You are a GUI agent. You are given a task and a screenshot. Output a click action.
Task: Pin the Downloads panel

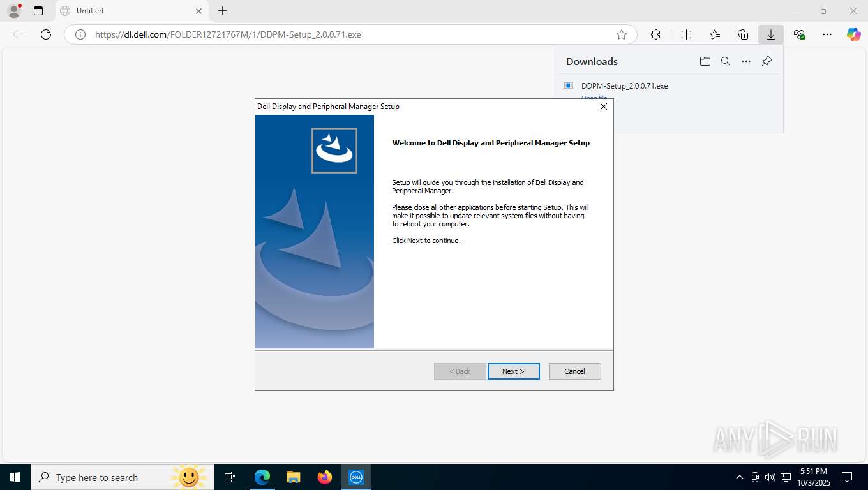pyautogui.click(x=767, y=61)
